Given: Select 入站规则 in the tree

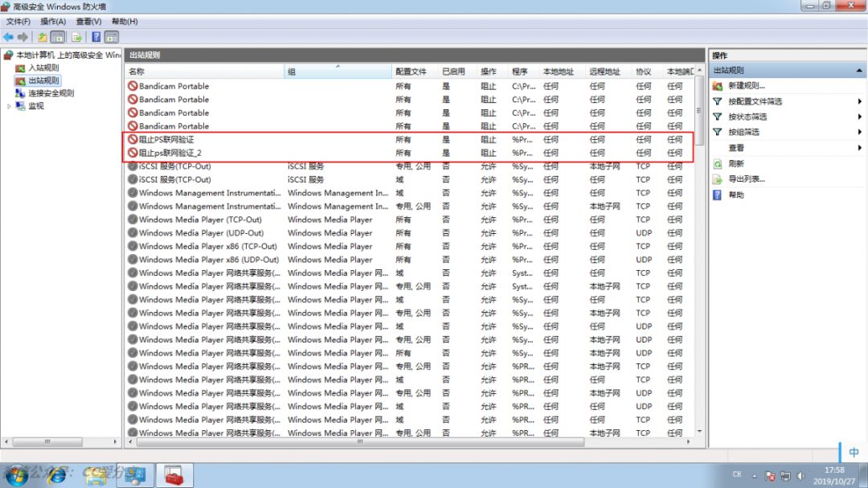Looking at the screenshot, I should point(43,68).
